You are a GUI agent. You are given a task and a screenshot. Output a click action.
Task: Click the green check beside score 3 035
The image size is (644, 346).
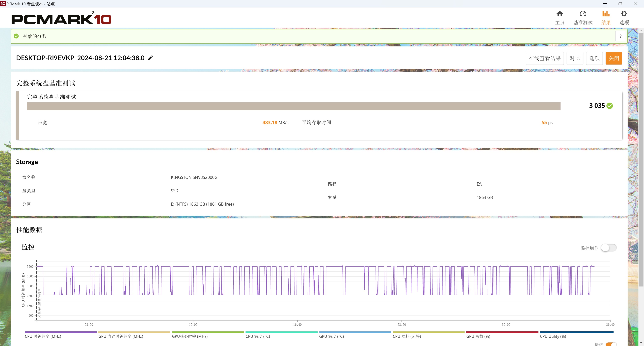[610, 106]
